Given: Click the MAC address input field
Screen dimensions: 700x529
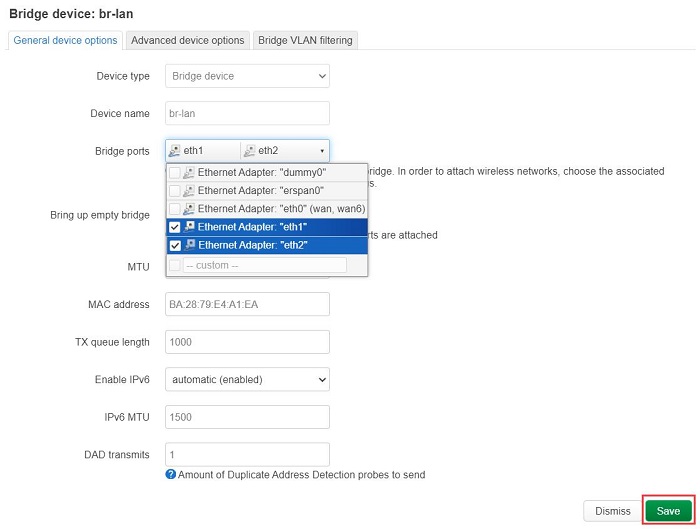Looking at the screenshot, I should click(x=247, y=304).
